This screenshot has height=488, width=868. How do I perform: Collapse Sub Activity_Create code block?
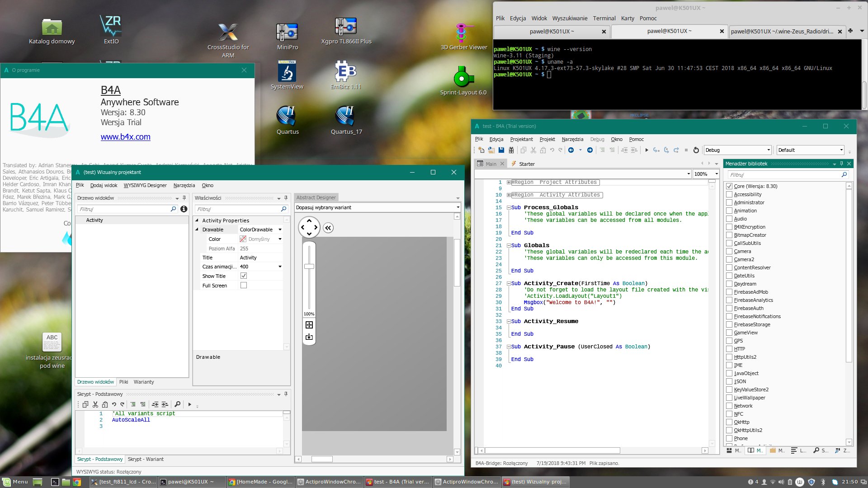click(x=509, y=283)
